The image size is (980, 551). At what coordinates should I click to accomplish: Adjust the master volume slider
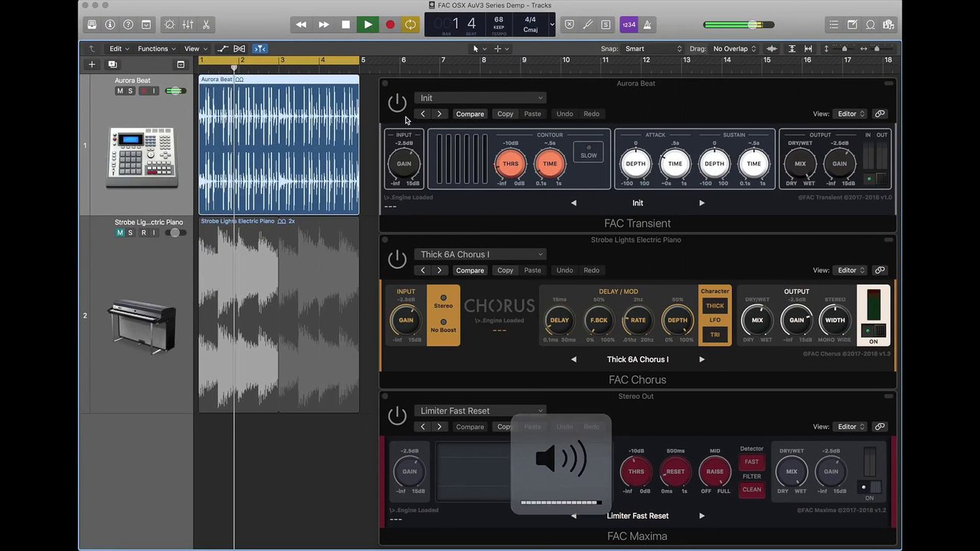click(x=738, y=24)
